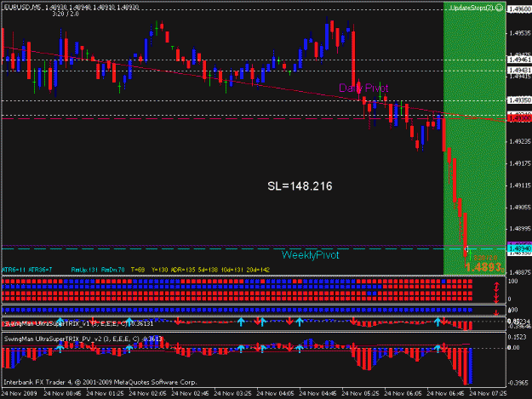Click the T=69 readout

(138, 270)
